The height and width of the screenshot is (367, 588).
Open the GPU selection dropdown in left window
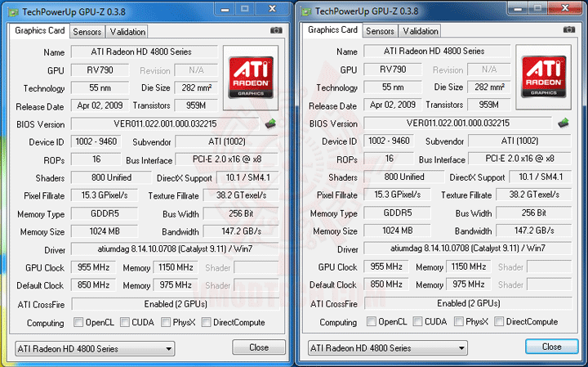click(x=95, y=349)
